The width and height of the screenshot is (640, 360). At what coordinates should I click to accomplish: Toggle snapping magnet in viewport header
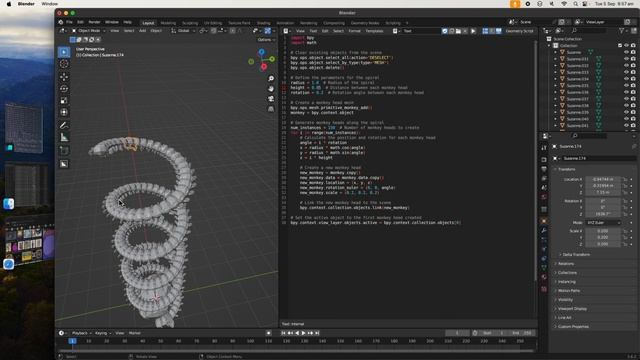pos(213,31)
